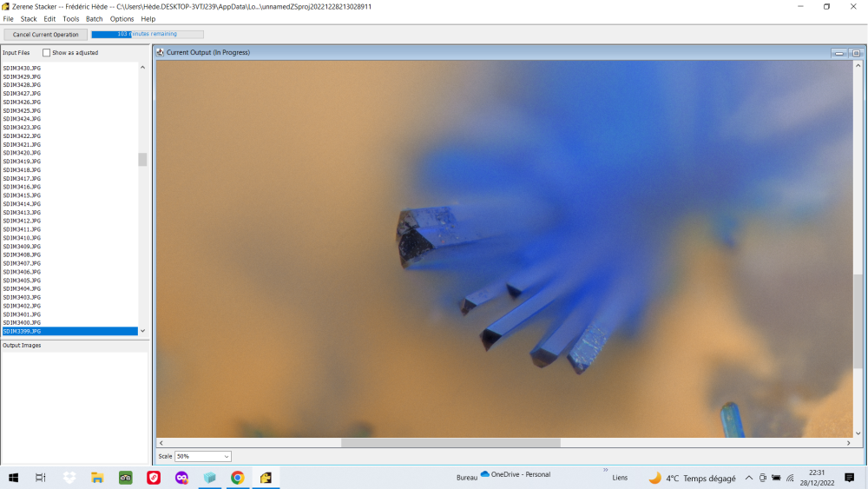
Task: Maximize the Current Output inner window
Action: click(857, 53)
